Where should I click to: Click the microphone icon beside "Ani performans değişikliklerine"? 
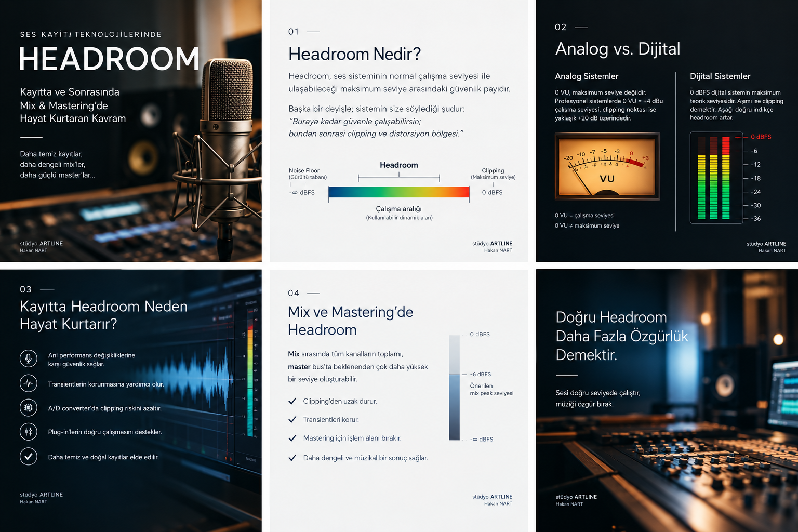point(29,358)
